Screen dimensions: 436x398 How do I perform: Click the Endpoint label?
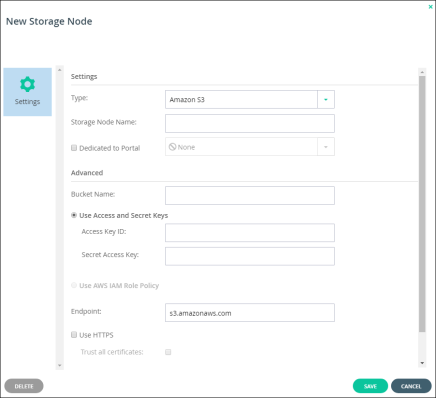pos(86,311)
